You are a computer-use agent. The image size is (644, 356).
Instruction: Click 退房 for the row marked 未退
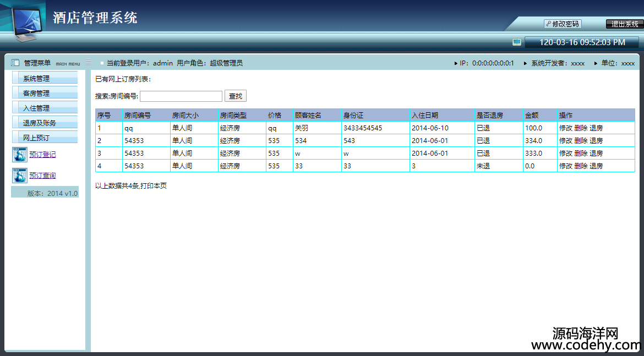coord(596,166)
